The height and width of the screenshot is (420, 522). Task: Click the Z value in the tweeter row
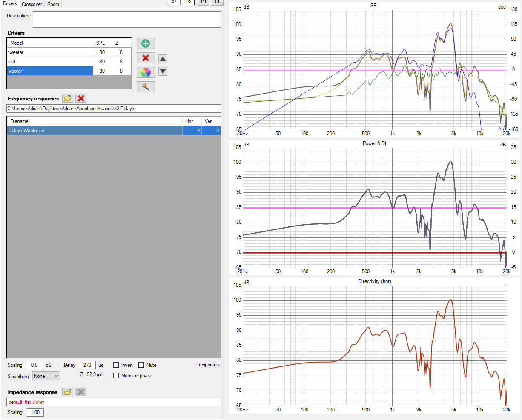coord(122,52)
